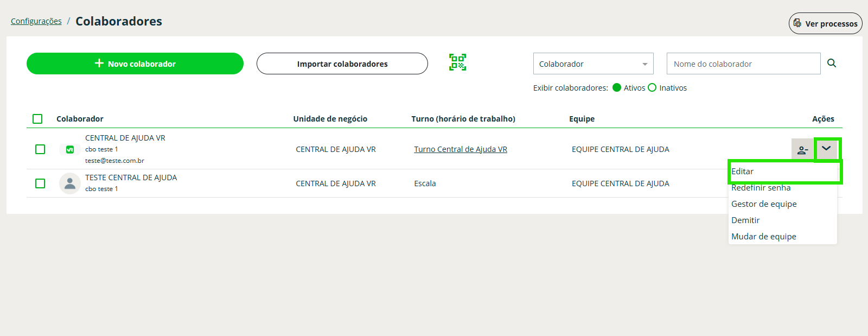Click the gear icon in Ver processos
Viewport: 868px width, 336px height.
click(x=797, y=23)
